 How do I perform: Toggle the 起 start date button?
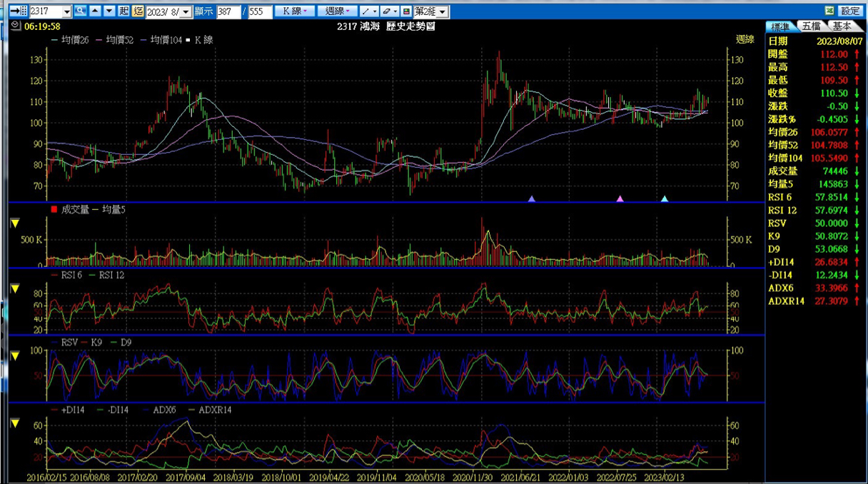coord(124,11)
